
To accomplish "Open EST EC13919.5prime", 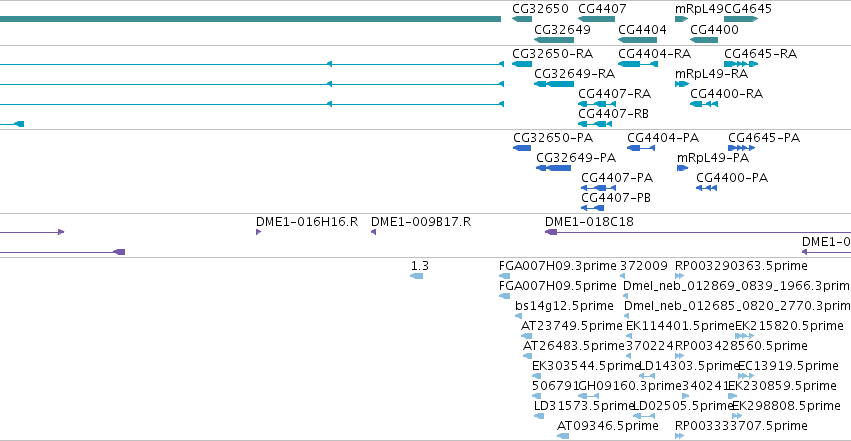I will 788,366.
